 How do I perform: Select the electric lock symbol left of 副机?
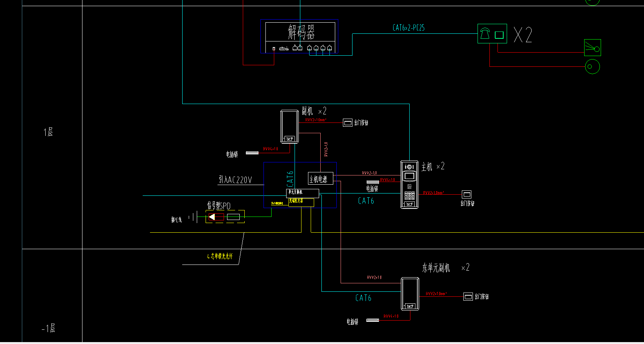pos(252,153)
